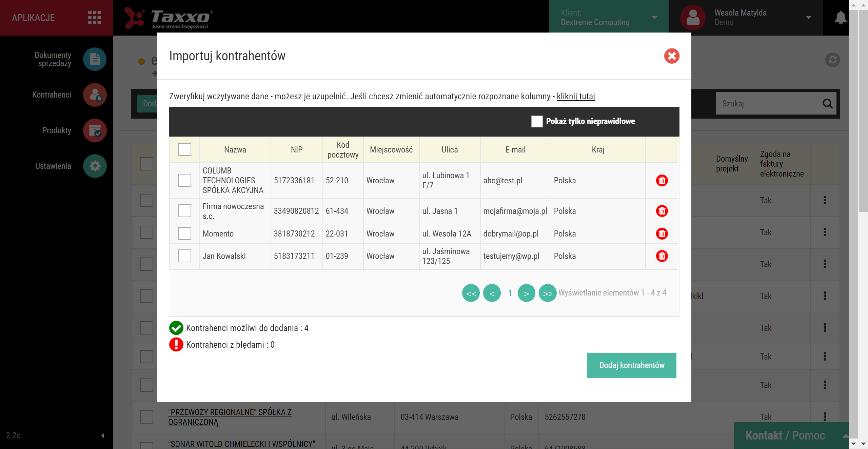Expand the Klient Dextreme Computing dropdown
This screenshot has width=868, height=449.
click(654, 18)
